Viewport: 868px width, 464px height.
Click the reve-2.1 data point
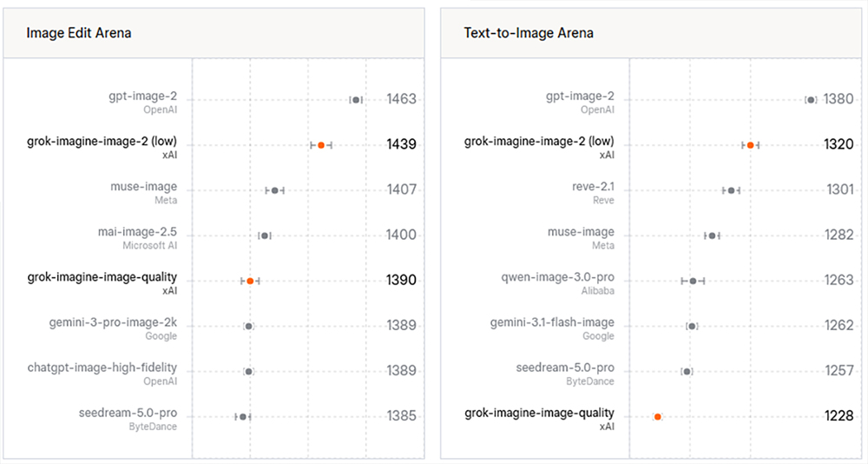coord(731,190)
